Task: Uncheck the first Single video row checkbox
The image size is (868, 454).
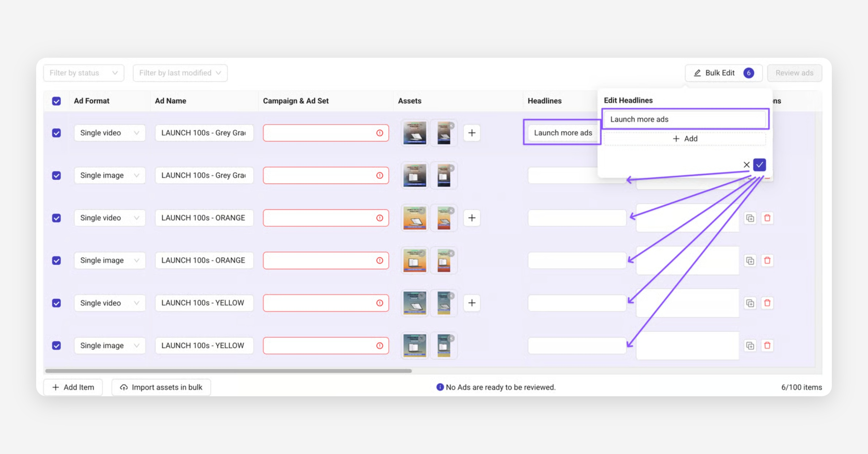Action: [x=56, y=133]
